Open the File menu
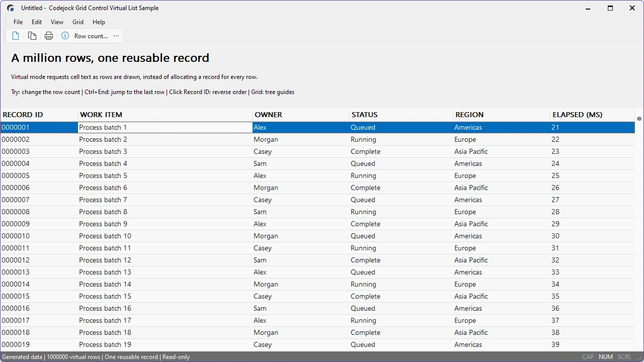 point(18,22)
